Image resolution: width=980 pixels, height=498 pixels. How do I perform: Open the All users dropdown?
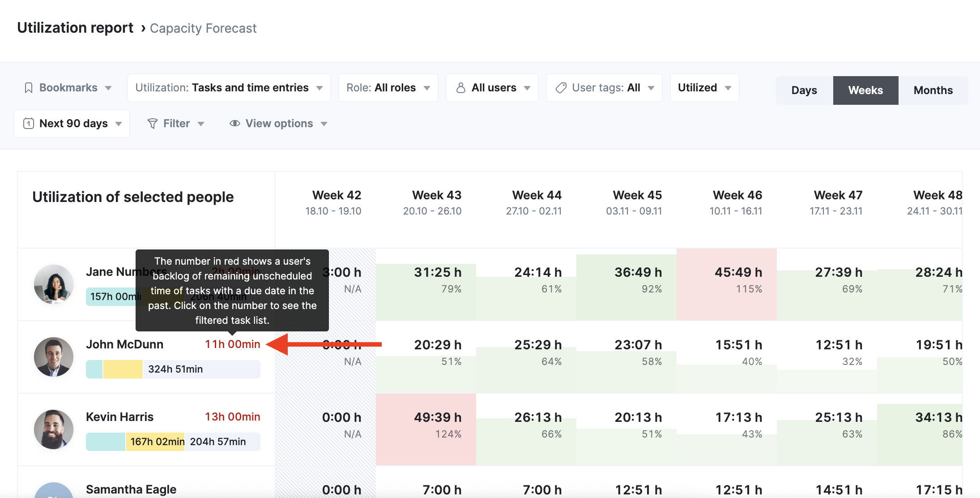492,88
